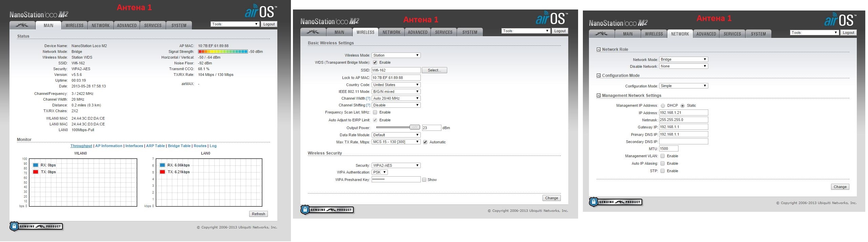Image resolution: width=868 pixels, height=242 pixels.
Task: Switch to ADVANCED tab next to the active NETWORK tab
Action: point(706,34)
